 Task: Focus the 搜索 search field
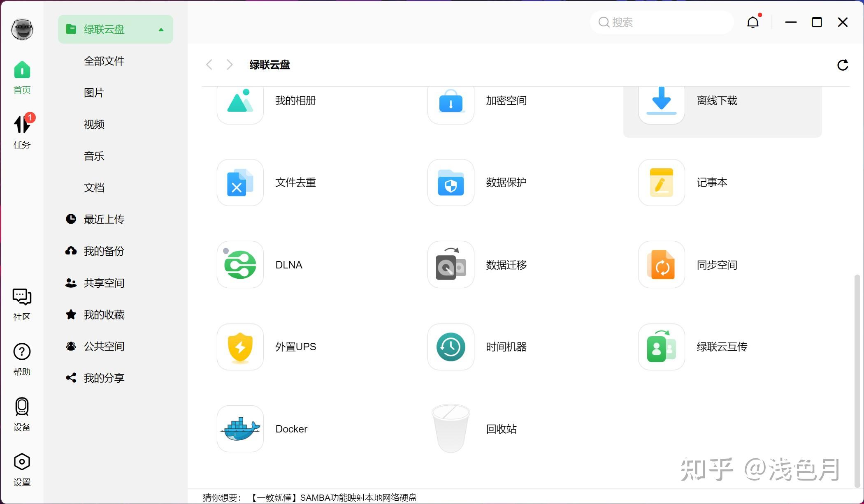pos(662,22)
